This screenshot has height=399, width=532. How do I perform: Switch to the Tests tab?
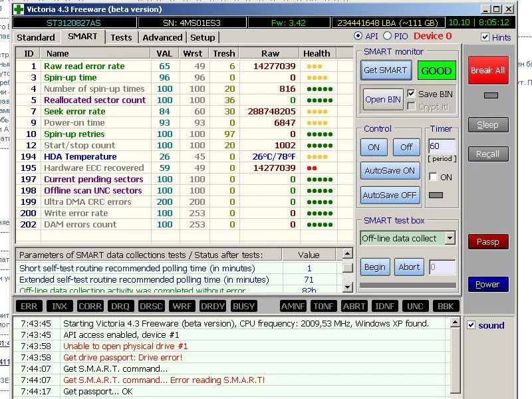click(121, 38)
